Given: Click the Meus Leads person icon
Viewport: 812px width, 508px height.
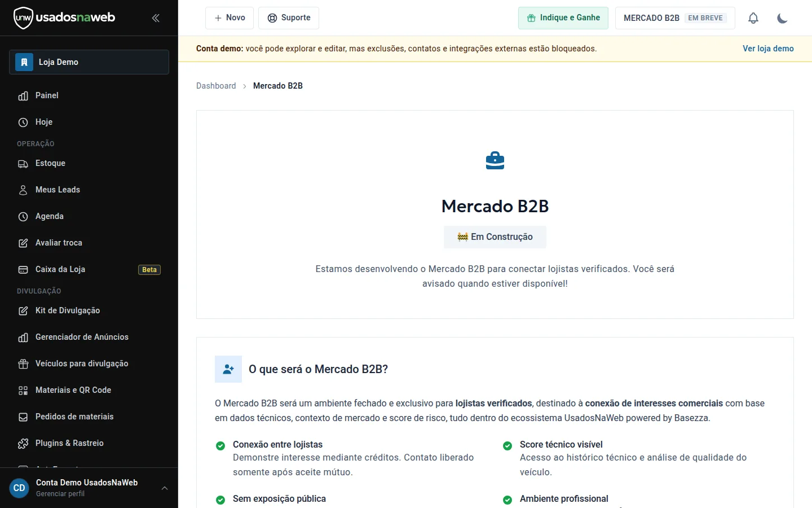Looking at the screenshot, I should pos(23,190).
